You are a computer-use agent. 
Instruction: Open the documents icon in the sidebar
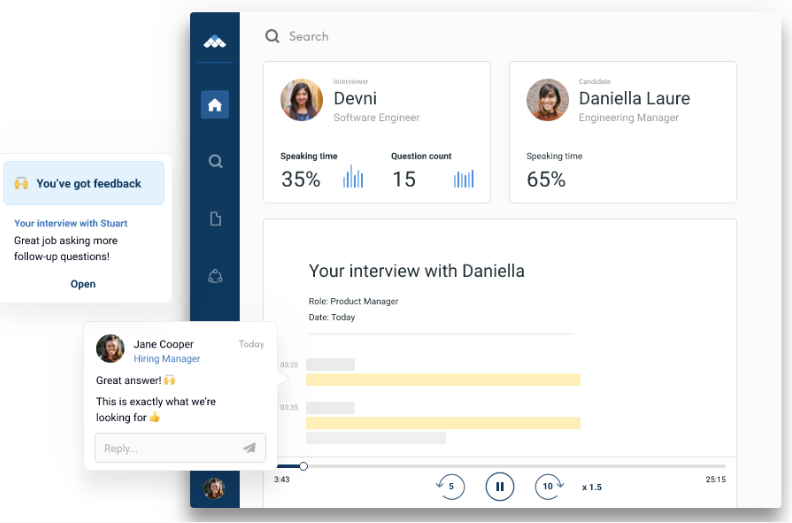coord(215,219)
